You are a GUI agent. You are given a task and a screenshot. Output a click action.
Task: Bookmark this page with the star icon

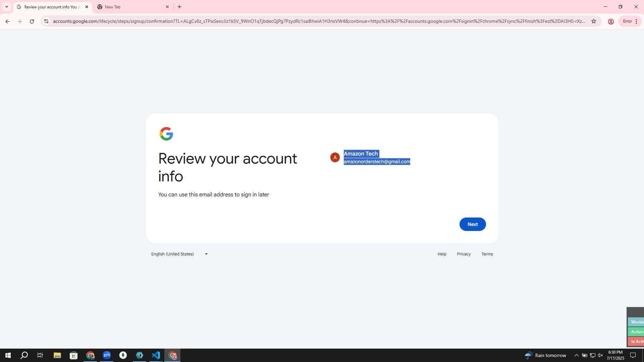[594, 21]
